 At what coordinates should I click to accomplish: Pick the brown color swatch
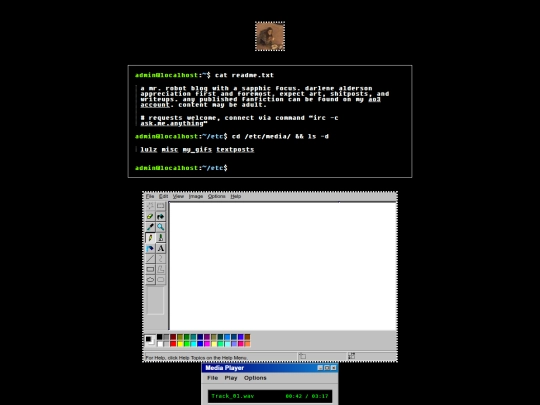247,337
